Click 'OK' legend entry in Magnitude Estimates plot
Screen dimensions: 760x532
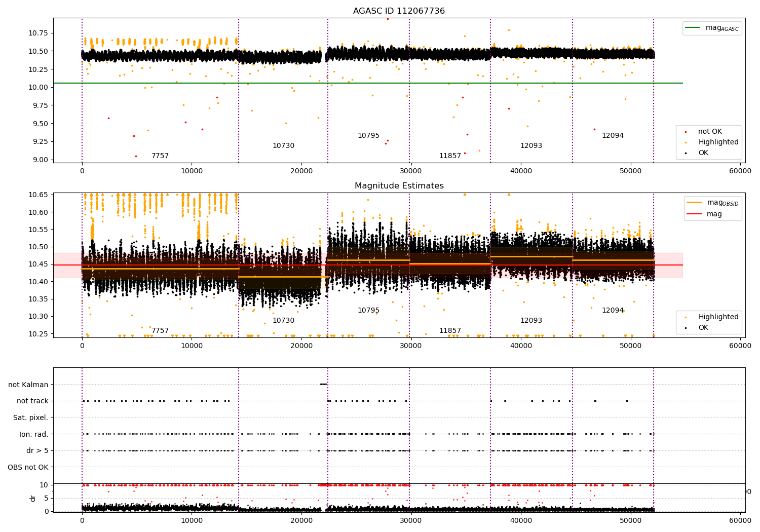[703, 328]
